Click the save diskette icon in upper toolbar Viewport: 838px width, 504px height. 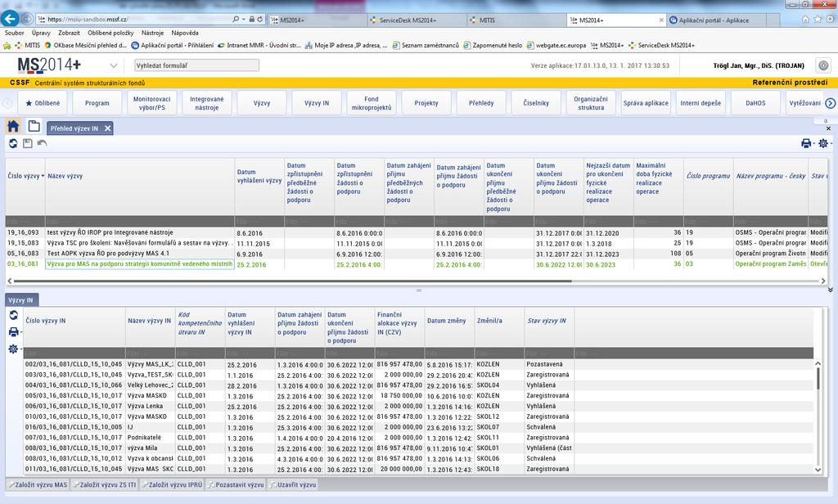(x=27, y=143)
